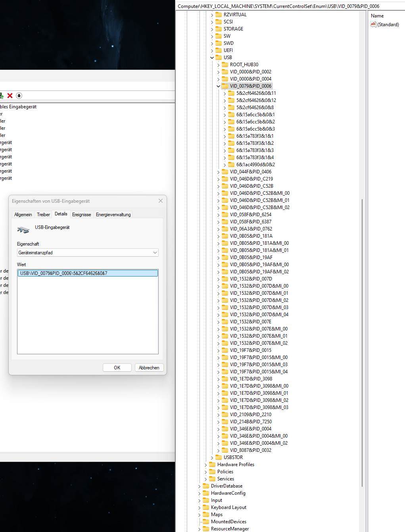Screen dimensions: 405x532
Task: Click Abbrechen to dismiss the dialog
Action: 149,367
